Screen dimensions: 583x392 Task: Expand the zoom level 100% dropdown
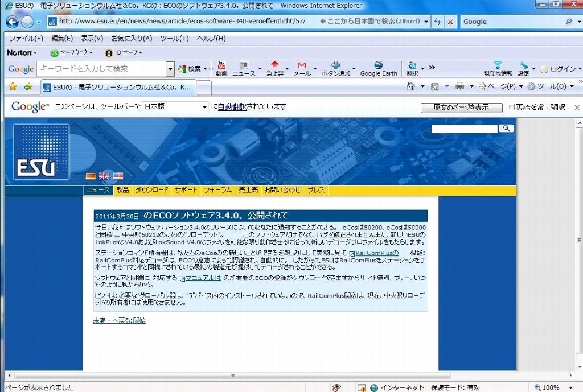pos(570,387)
